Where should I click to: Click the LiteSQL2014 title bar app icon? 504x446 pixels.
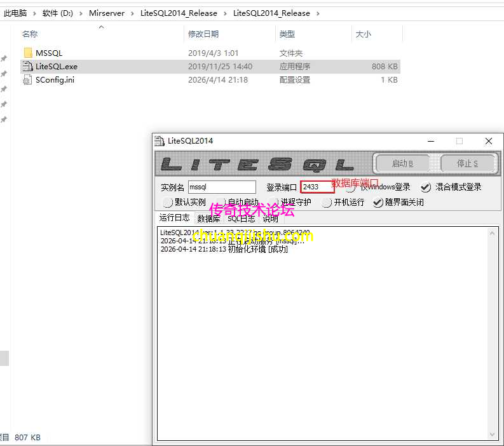point(160,141)
